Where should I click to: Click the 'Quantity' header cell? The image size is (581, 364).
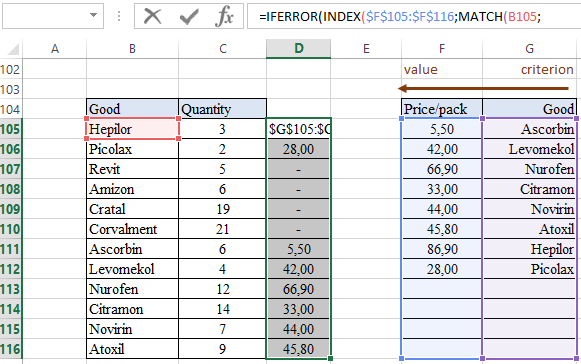222,109
